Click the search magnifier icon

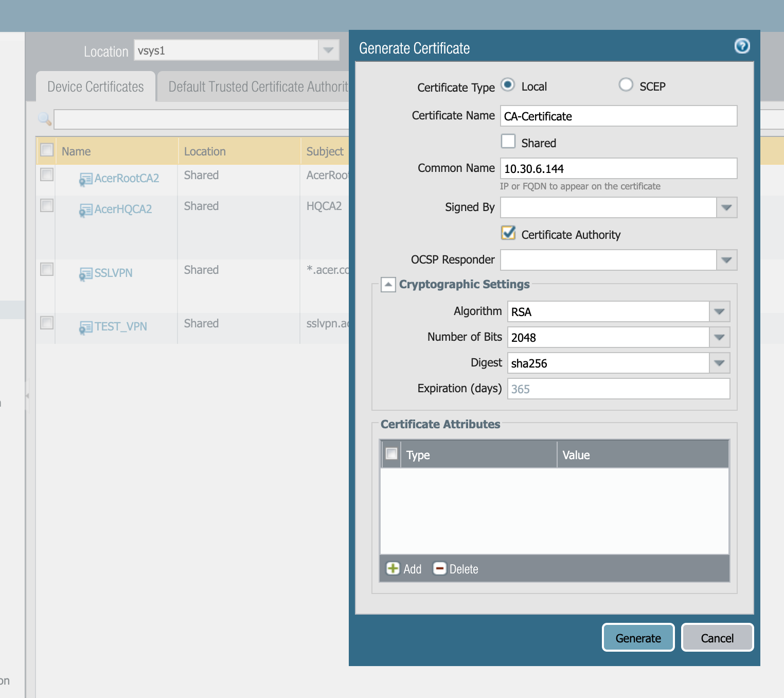(x=45, y=119)
